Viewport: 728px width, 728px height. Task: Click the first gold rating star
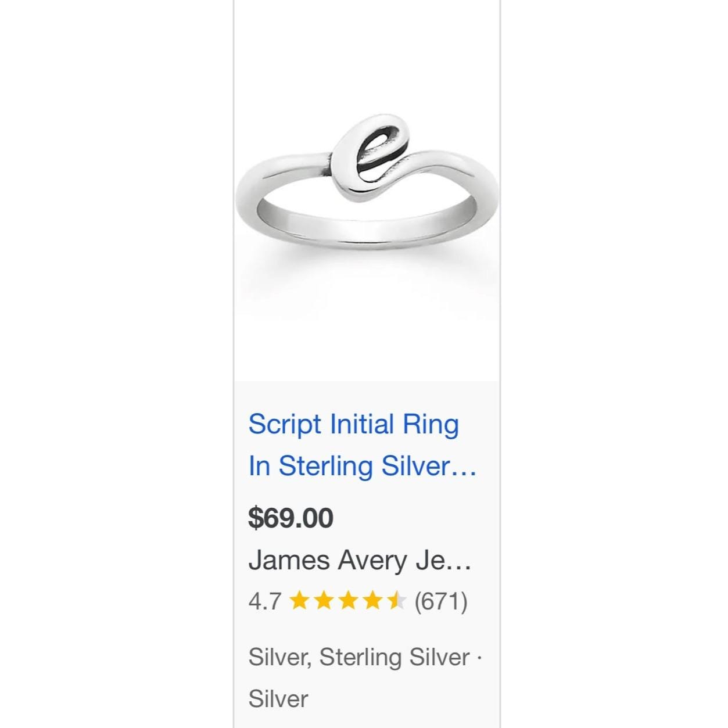(299, 601)
